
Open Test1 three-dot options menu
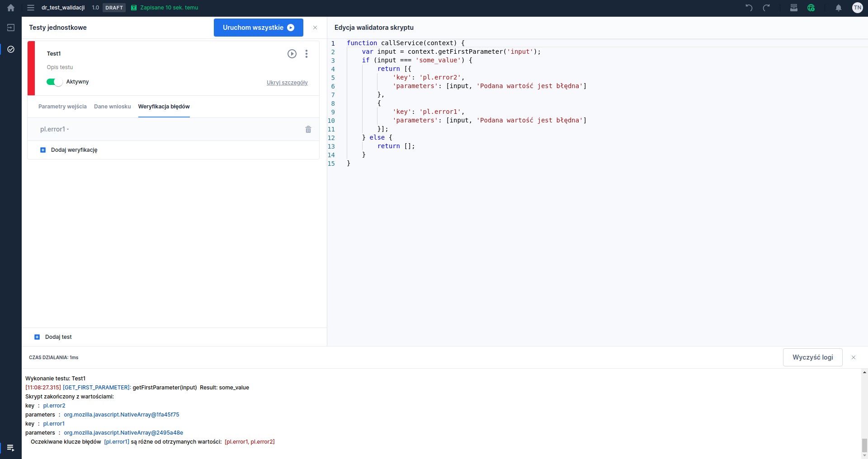[307, 54]
